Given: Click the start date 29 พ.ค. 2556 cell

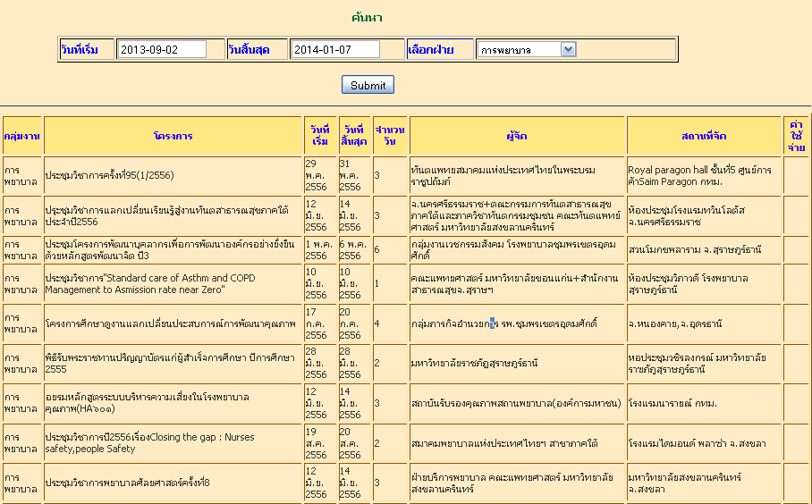Looking at the screenshot, I should point(320,175).
